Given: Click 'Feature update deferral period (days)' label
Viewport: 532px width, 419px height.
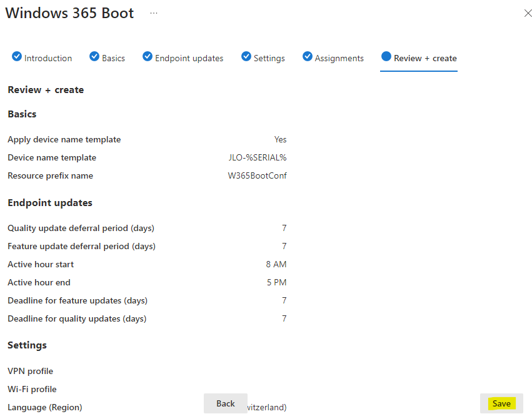Looking at the screenshot, I should pos(81,246).
